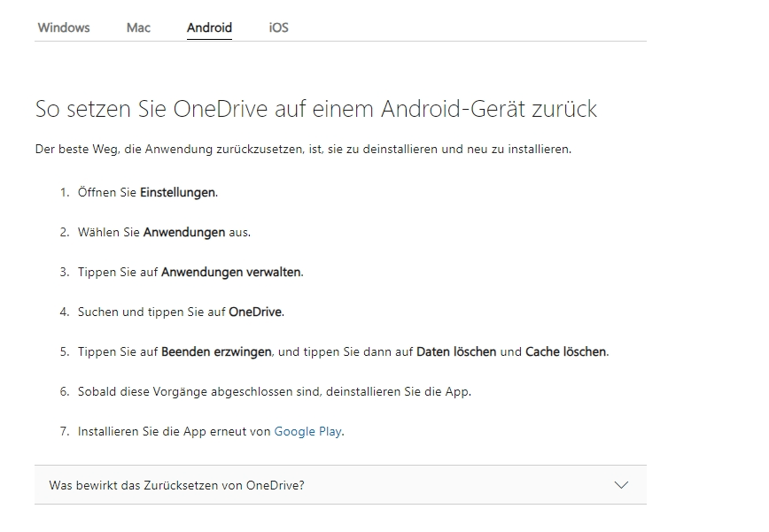Image resolution: width=769 pixels, height=532 pixels.
Task: Click the intro sentence 'Der beste Weg, die Anwendung zurückzusetzen'
Action: pyautogui.click(x=169, y=150)
